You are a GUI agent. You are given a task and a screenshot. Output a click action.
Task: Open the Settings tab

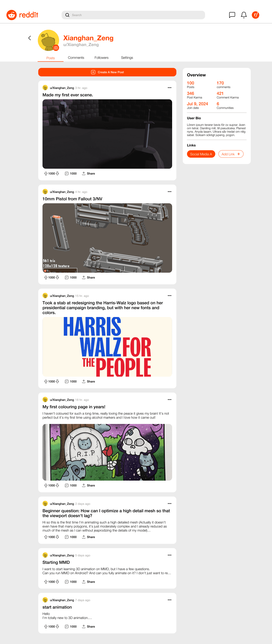(x=127, y=58)
